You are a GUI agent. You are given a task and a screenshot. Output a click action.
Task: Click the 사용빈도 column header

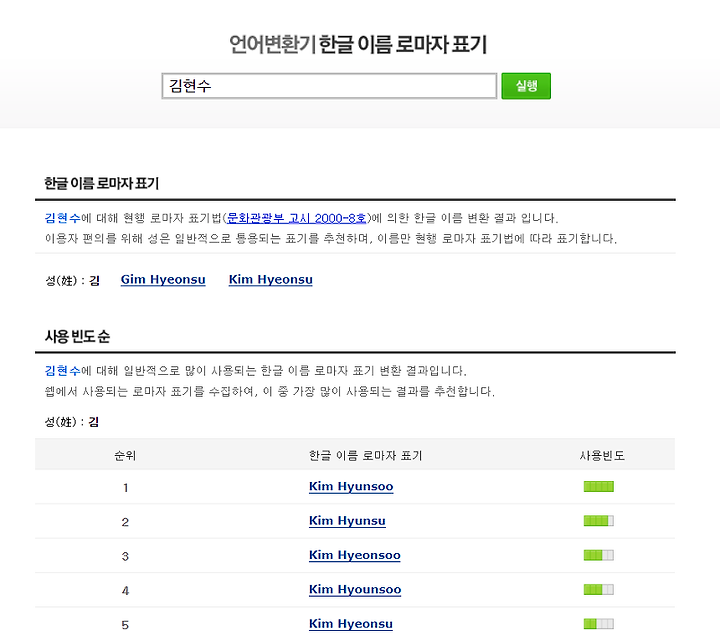tap(602, 455)
